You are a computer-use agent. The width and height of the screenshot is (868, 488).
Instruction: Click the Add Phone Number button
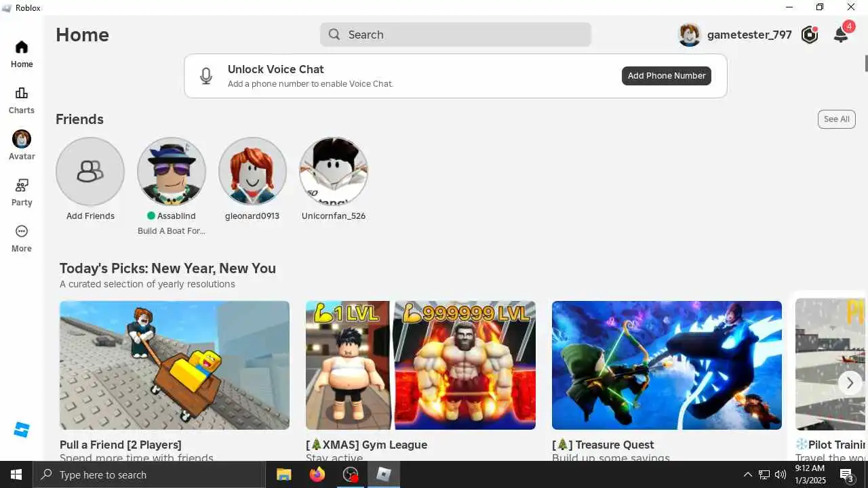667,76
